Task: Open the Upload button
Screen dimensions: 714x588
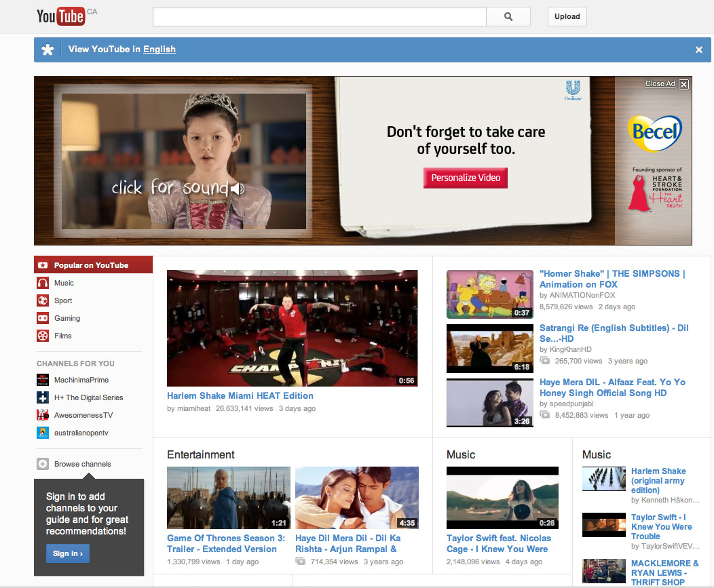Action: tap(567, 16)
